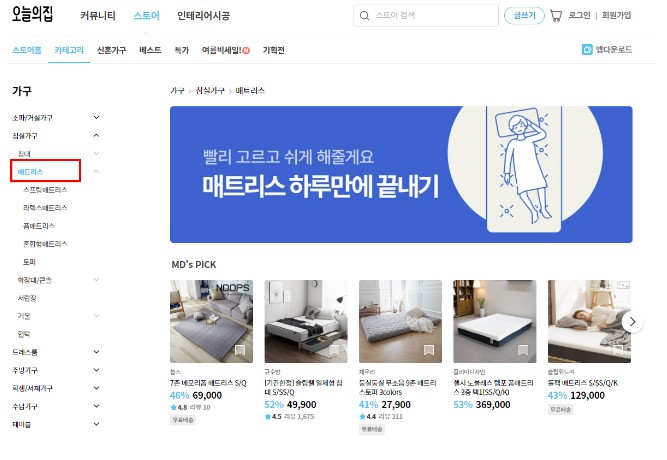The width and height of the screenshot is (667, 460).
Task: Switch to the 커뮤니티 tab
Action: pos(98,16)
